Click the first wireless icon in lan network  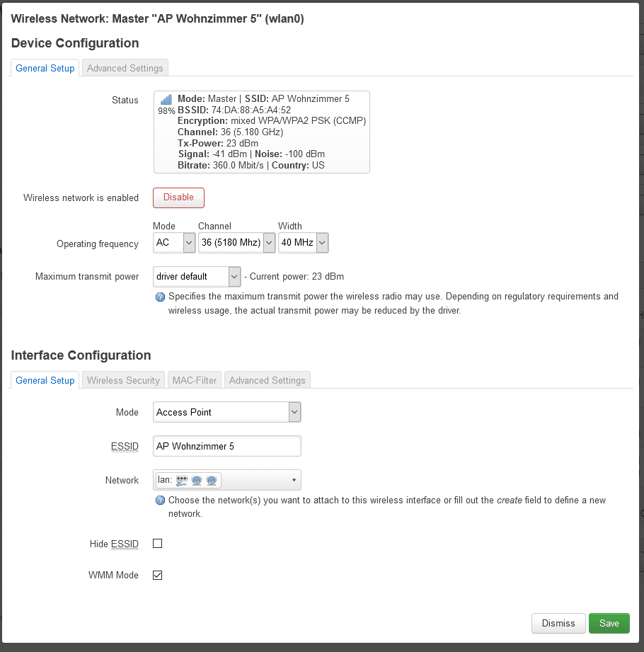pos(197,481)
